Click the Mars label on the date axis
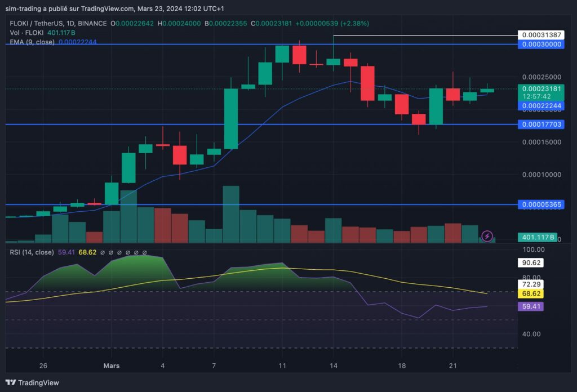Image resolution: width=577 pixels, height=392 pixels. coord(111,366)
